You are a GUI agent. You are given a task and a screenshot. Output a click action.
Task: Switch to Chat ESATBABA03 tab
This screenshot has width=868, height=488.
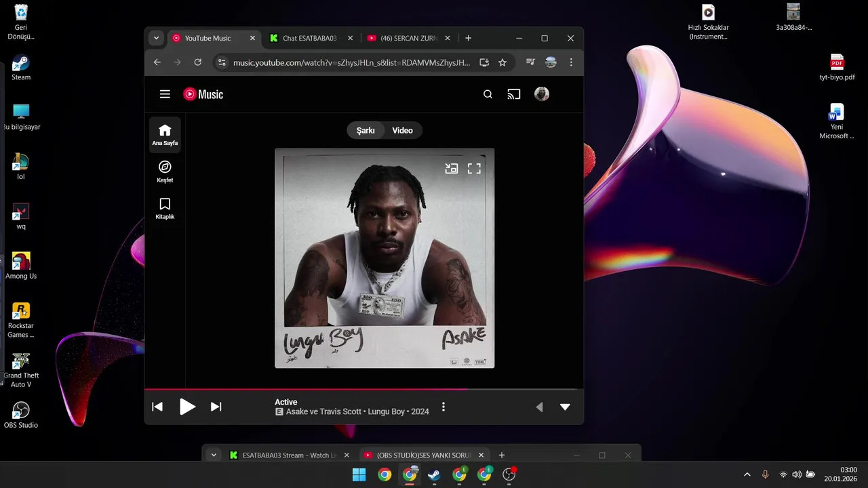[x=311, y=39]
